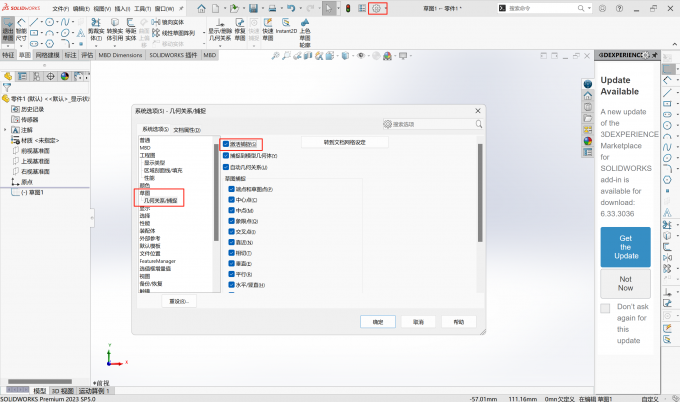The height and width of the screenshot is (402, 680).
Task: Switch to the SOLIDWORKS 插件 ribbon tab
Action: 173,55
